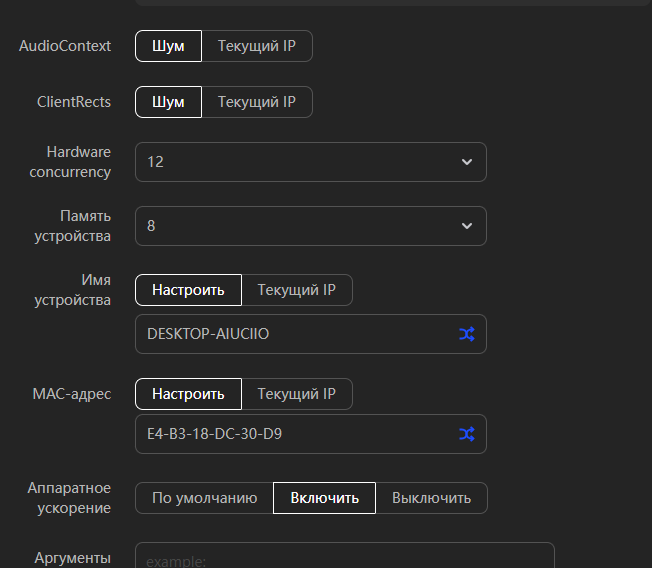Set AudioContext to Шум

coord(168,46)
